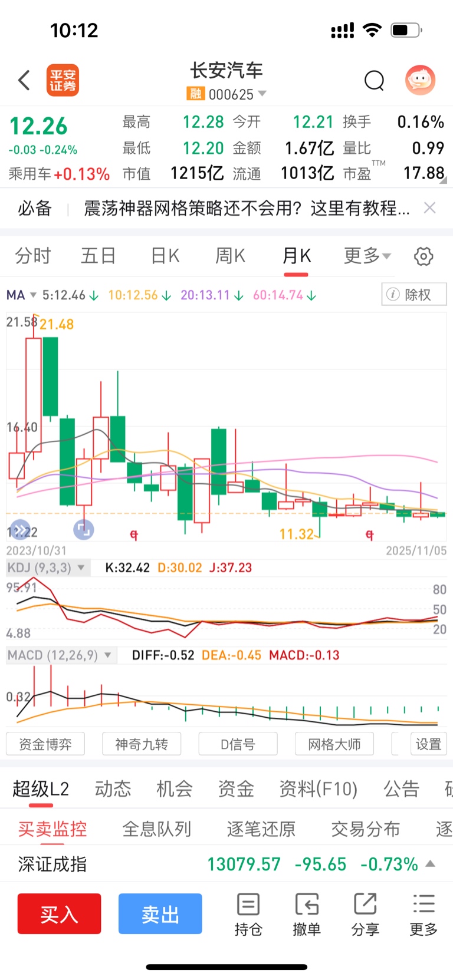This screenshot has height=980, width=453.
Task: Select the 网格大师 indicator button
Action: coord(334,744)
